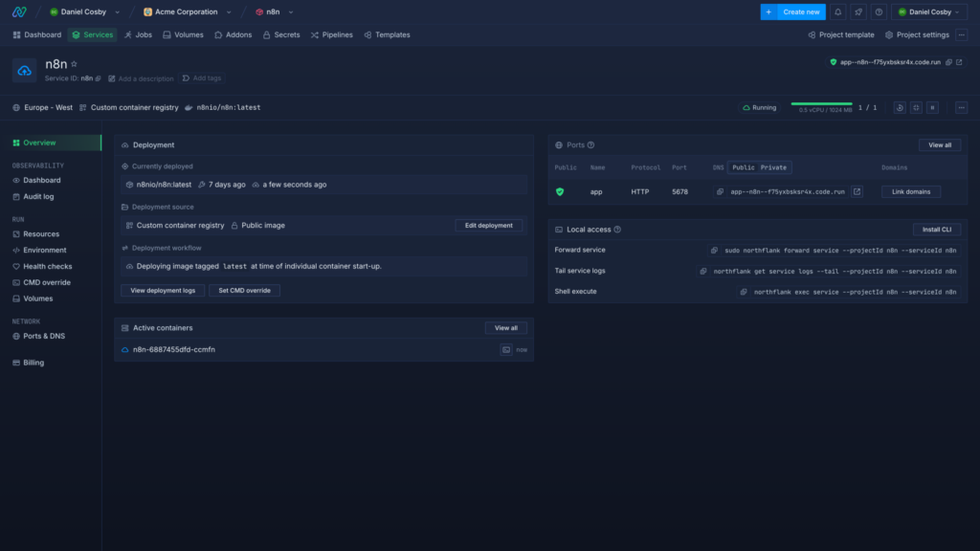980x551 pixels.
Task: Go to the Pipelines tab
Action: click(x=331, y=34)
